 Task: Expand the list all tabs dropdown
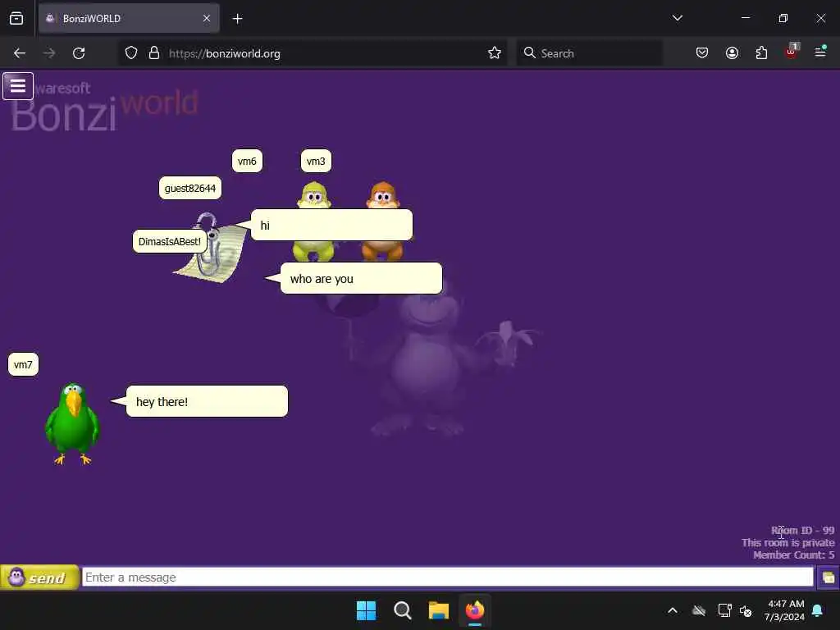[x=677, y=18]
